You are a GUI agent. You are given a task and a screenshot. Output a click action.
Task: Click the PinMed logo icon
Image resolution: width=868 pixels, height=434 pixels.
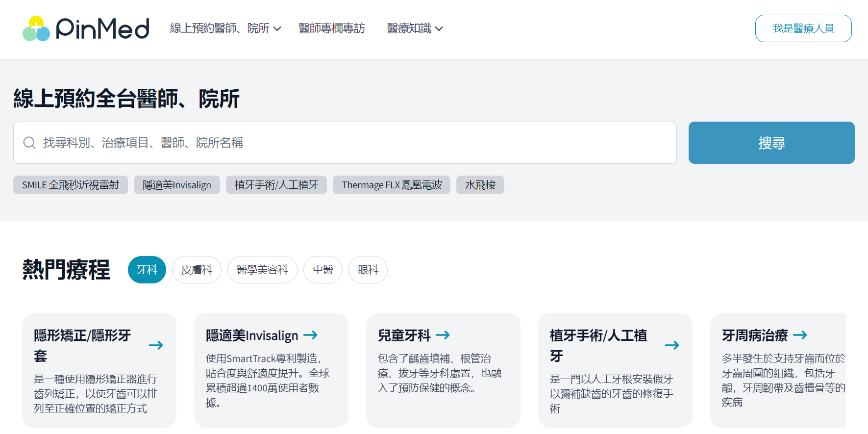tap(36, 28)
